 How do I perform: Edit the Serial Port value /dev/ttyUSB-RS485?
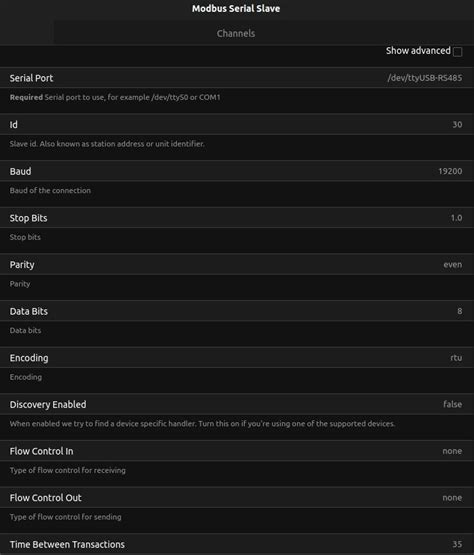click(424, 78)
